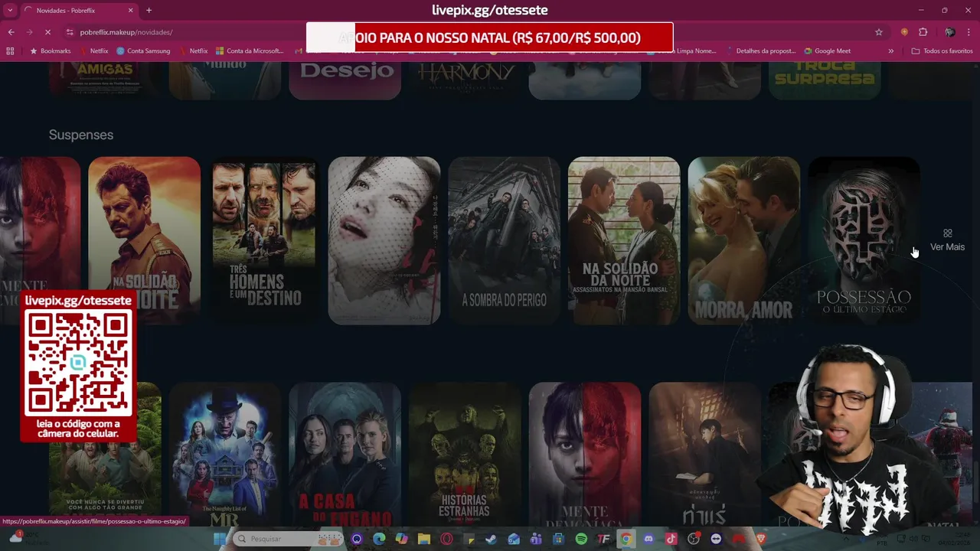This screenshot has width=980, height=551.
Task: Open the A Casa do Engano poster
Action: point(345,455)
